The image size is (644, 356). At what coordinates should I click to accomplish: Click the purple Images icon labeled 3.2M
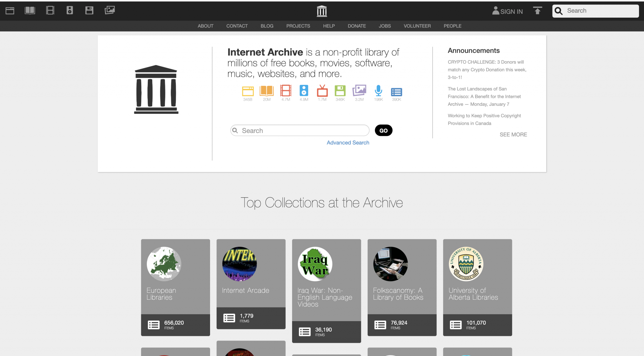pyautogui.click(x=359, y=90)
